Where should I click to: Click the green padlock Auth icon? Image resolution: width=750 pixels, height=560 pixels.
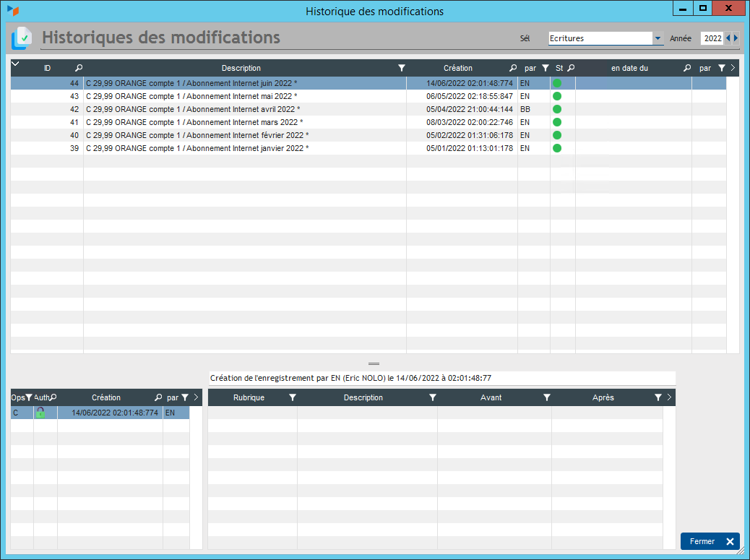(x=40, y=413)
